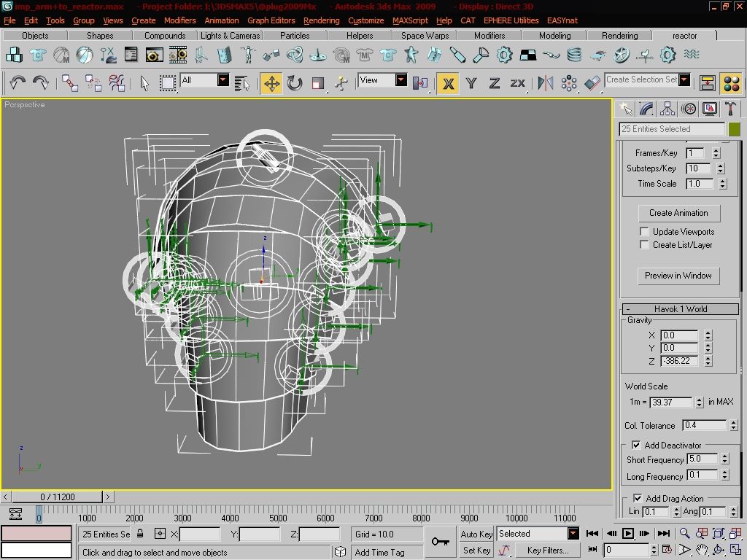Open the Modifiers menu
Viewport: 747px width, 560px height.
pyautogui.click(x=179, y=20)
